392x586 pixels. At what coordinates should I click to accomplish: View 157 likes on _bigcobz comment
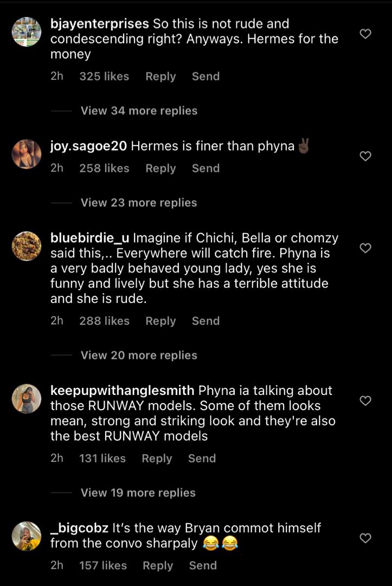click(103, 565)
